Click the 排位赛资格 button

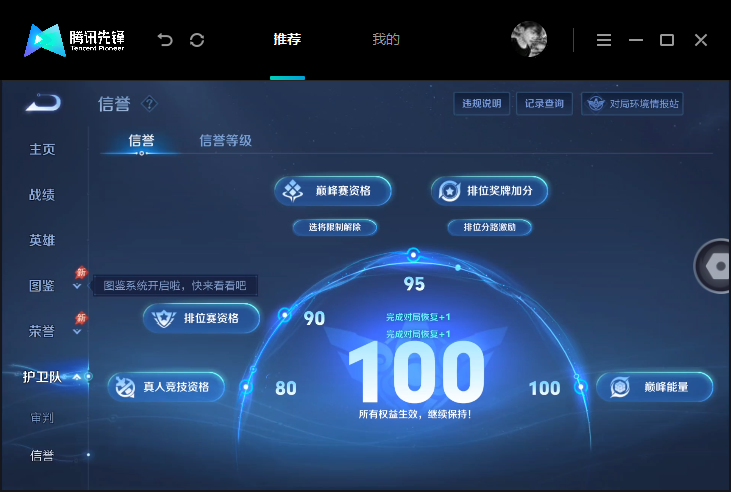[x=201, y=318]
